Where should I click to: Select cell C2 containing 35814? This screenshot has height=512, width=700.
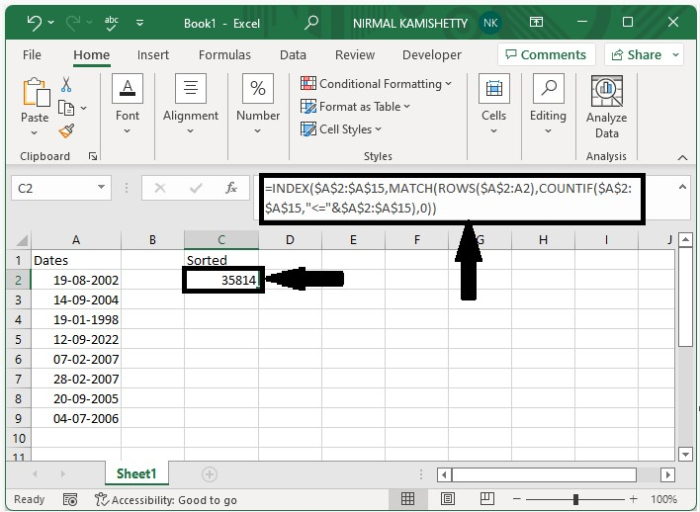pyautogui.click(x=221, y=280)
